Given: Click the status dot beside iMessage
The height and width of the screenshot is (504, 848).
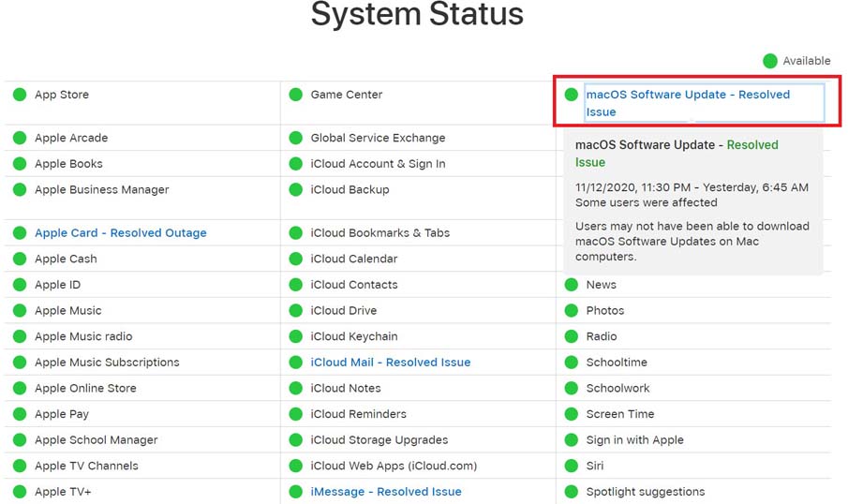Looking at the screenshot, I should point(296,492).
